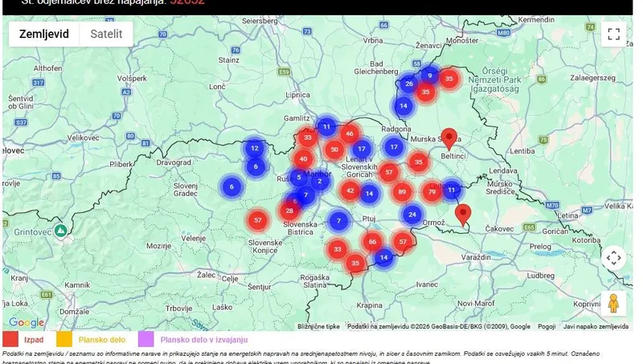Screen dimensions: 643x364
Task: Click the purple Plansko delo v izvajanju swatch
Action: pyautogui.click(x=146, y=339)
